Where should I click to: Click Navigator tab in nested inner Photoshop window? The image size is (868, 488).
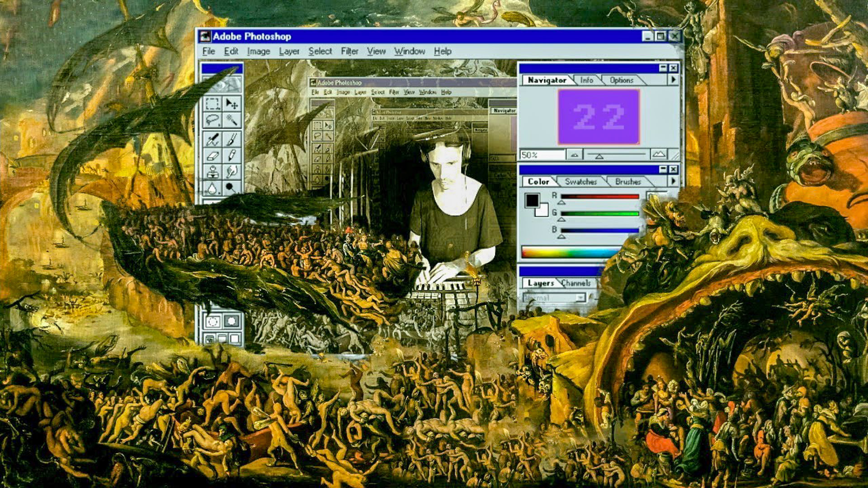pyautogui.click(x=504, y=111)
